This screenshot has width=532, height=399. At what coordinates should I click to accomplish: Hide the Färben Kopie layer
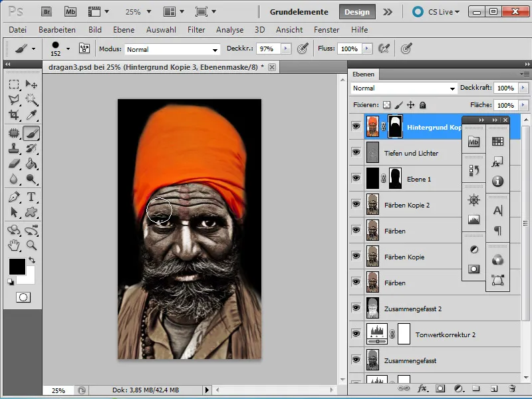356,256
